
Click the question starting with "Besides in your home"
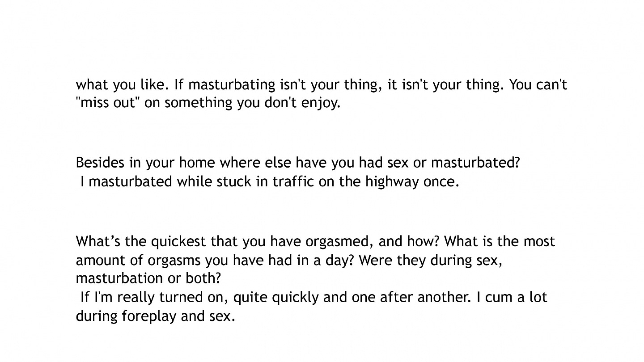click(298, 162)
